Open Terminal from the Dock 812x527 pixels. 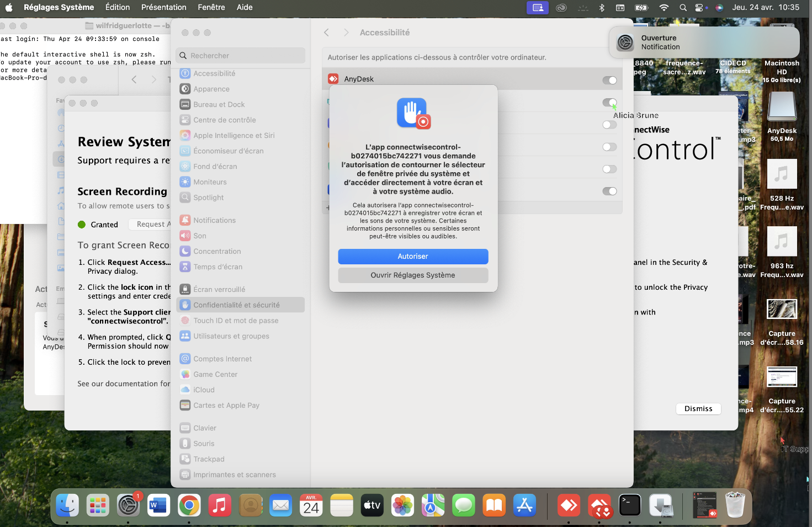[x=629, y=505]
